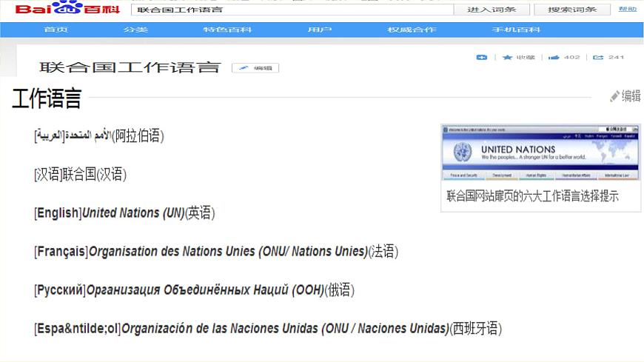
Task: Click the line [汉语]联合国(汉语)
Action: click(80, 174)
